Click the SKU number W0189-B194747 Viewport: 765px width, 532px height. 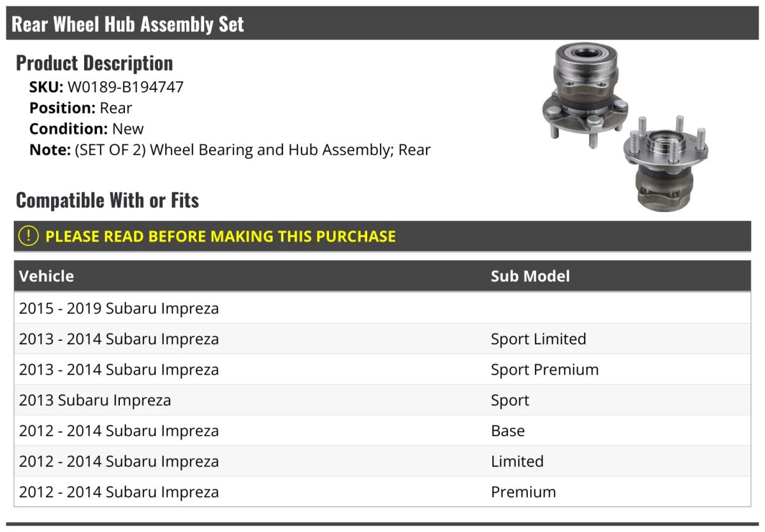pyautogui.click(x=125, y=87)
